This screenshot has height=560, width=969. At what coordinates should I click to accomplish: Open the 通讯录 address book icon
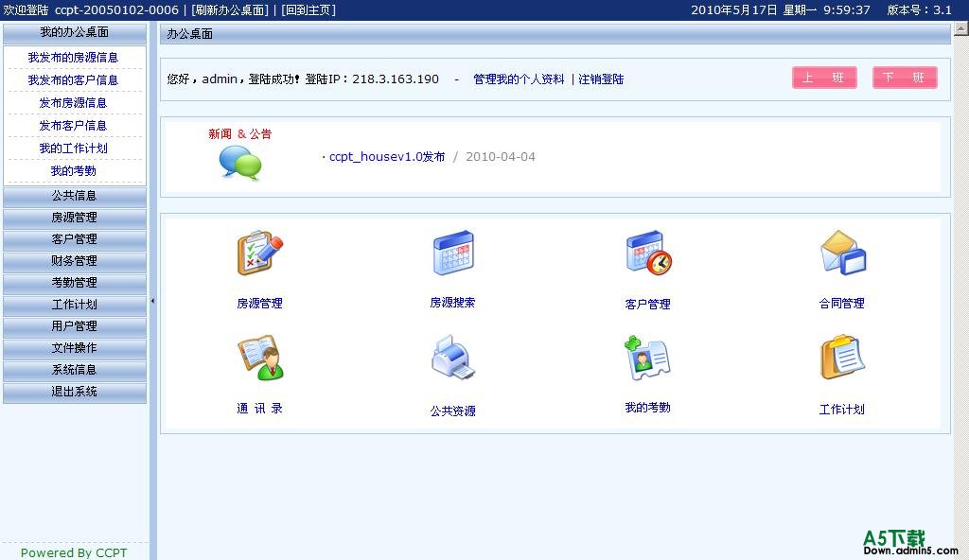(x=260, y=358)
